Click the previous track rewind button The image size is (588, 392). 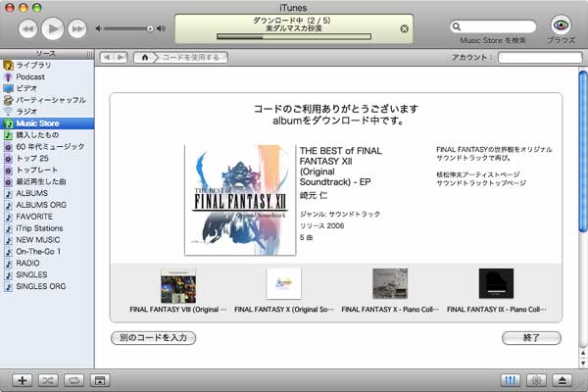tap(28, 28)
